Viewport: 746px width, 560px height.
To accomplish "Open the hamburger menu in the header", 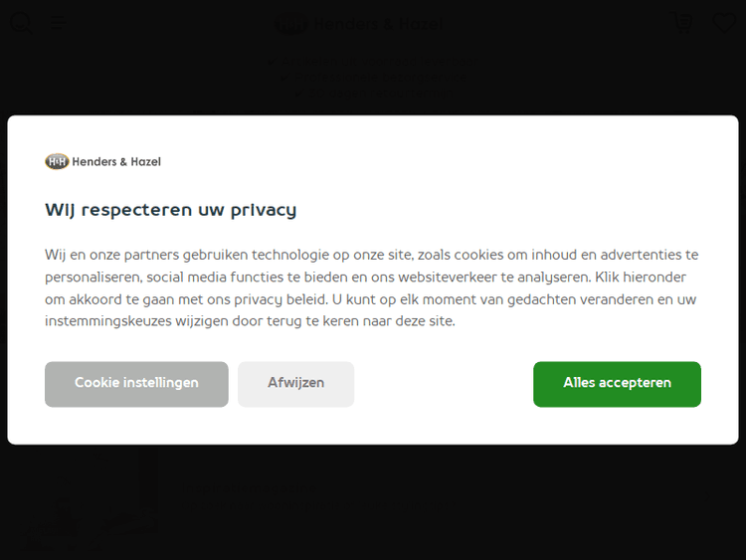I will tap(59, 22).
